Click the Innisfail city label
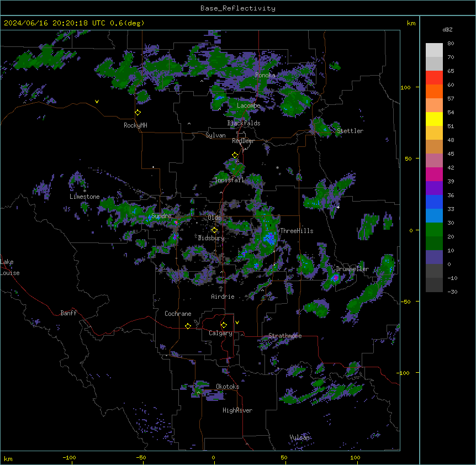Screen dimensions: 476x465 coord(229,180)
